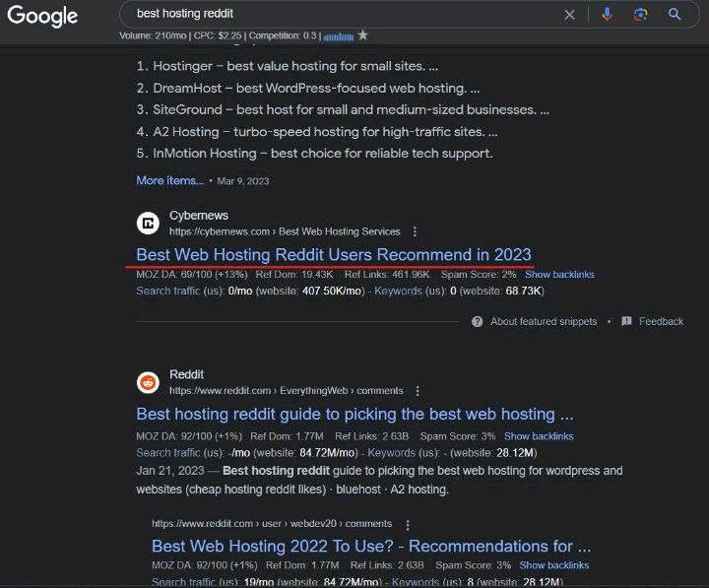
Task: Open 'Best Web Hosting 2022 To Use?' result
Action: 371,547
